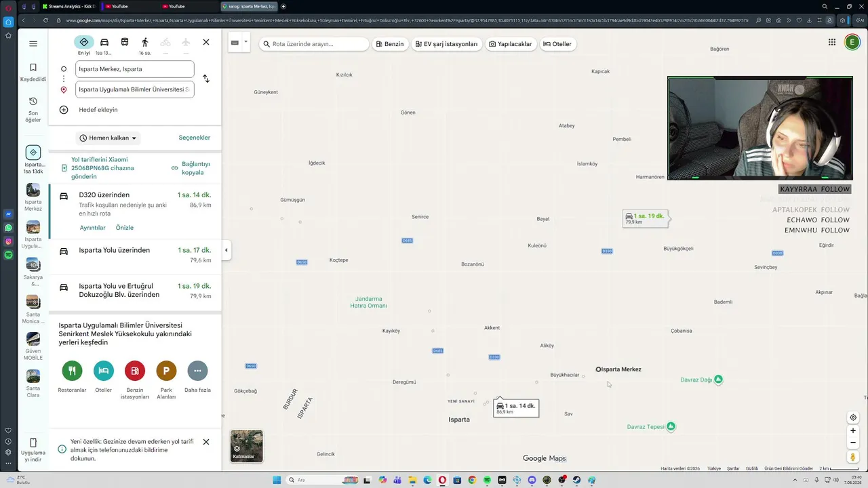Switch to driving travel mode
The image size is (868, 488).
tap(104, 45)
